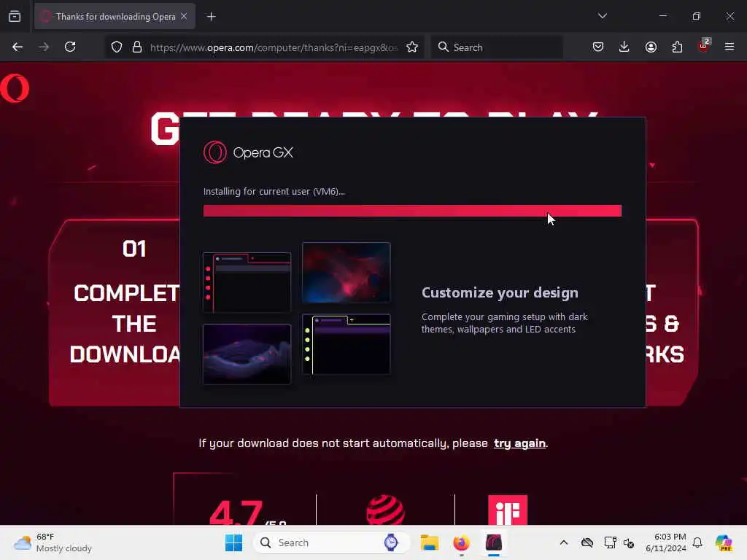Click the 4.7 rating figure
Screen dimensions: 747x560
pyautogui.click(x=236, y=513)
